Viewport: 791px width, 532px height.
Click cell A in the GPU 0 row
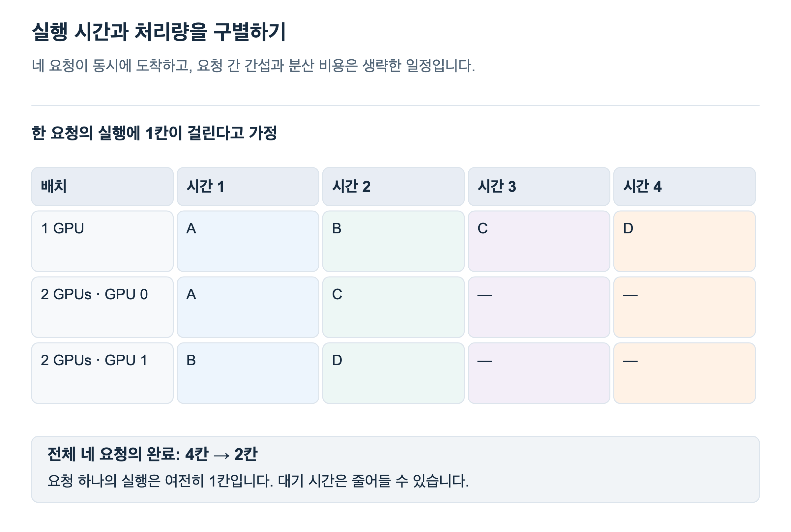click(x=248, y=307)
